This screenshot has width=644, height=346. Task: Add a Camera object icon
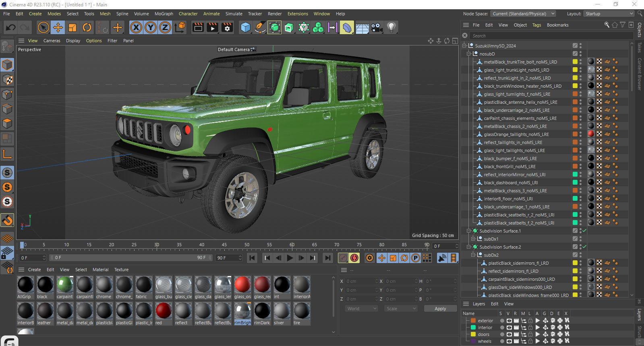377,27
